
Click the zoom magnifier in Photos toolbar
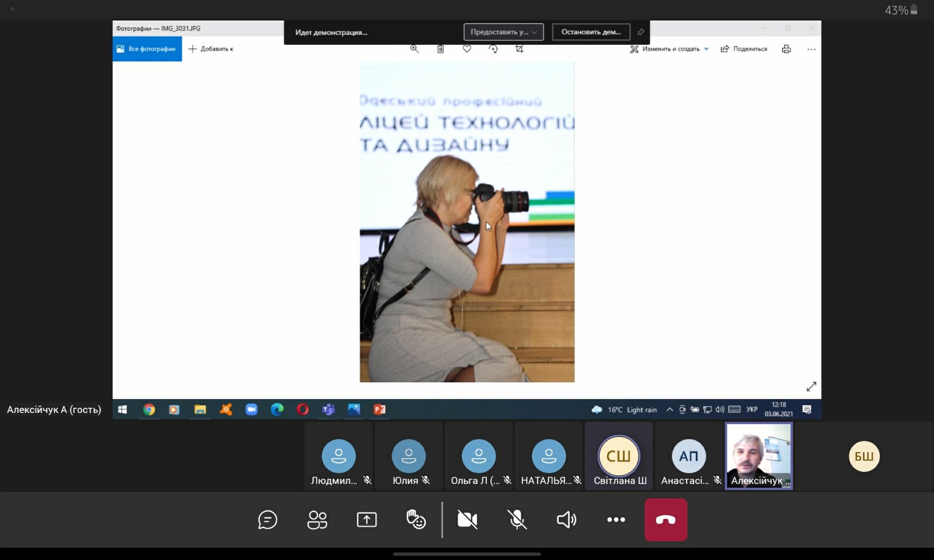[414, 49]
